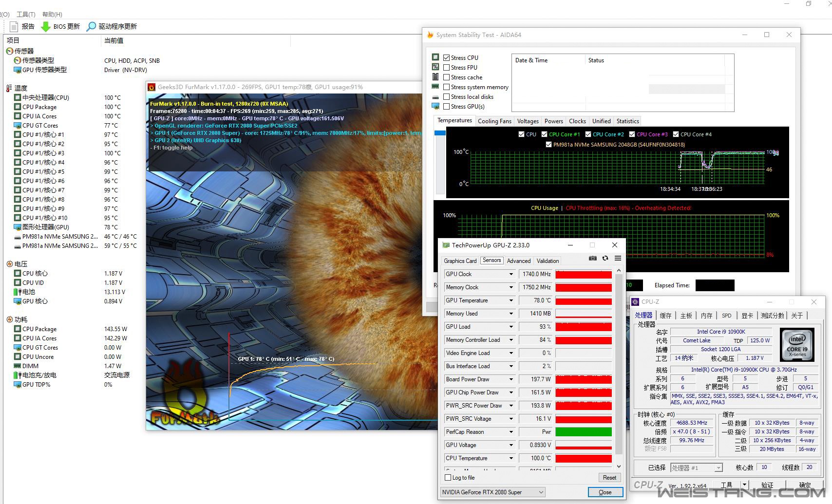Click the FurMark window title icon
This screenshot has width=832, height=504.
coord(151,87)
